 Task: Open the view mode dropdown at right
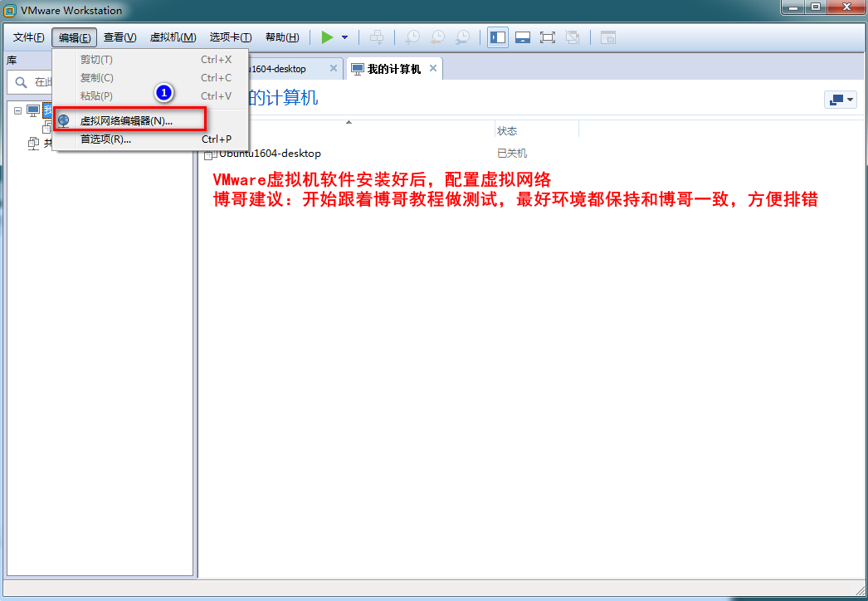coord(841,100)
